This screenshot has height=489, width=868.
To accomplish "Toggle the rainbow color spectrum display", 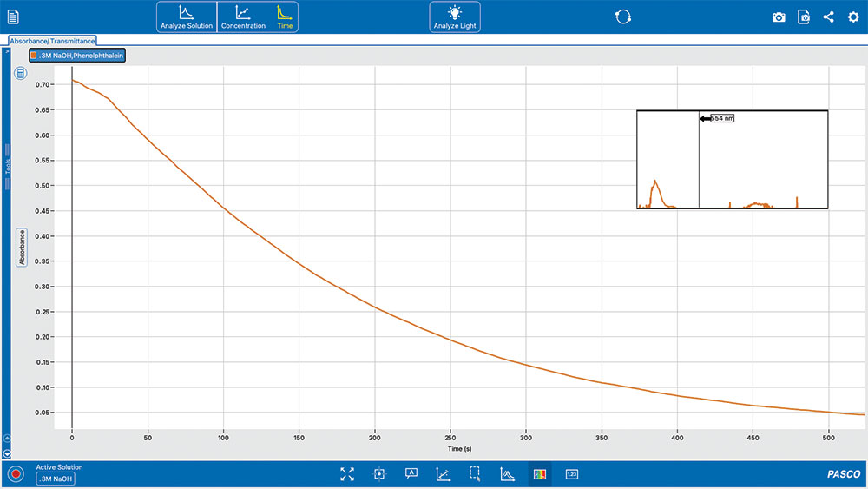I will coord(539,474).
